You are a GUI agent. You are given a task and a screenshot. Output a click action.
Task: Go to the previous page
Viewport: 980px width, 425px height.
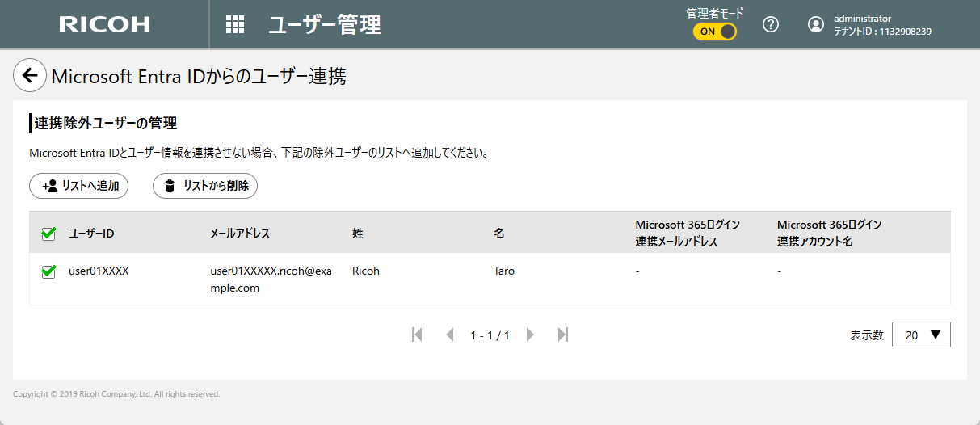tap(450, 335)
